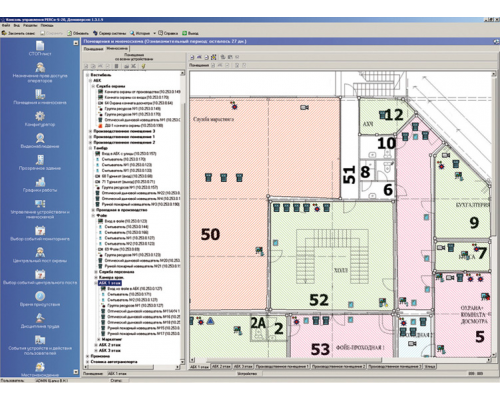
Task: Switch to the АБК 3 этаж floor tab
Action: (x=243, y=366)
